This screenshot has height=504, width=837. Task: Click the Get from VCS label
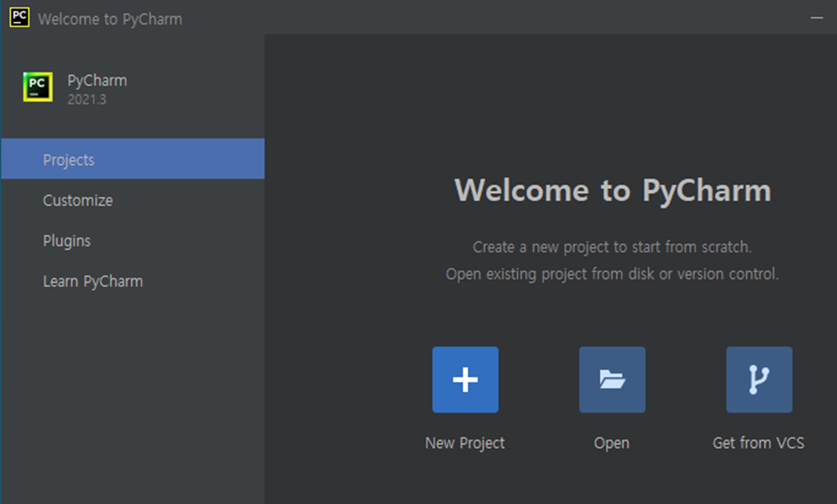coord(758,443)
